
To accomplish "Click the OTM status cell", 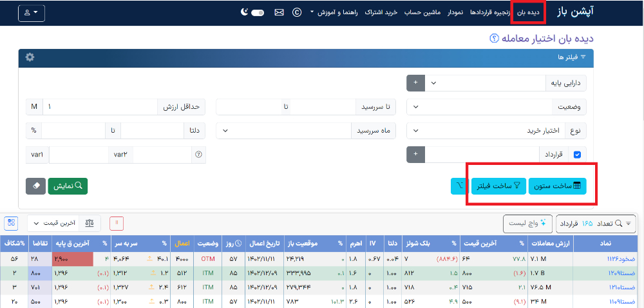I will pyautogui.click(x=207, y=260).
